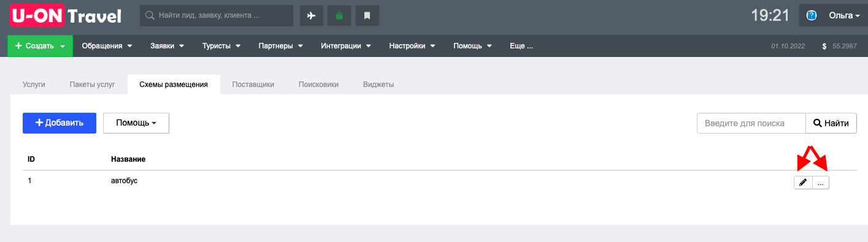Focus the Введите для поиска field
This screenshot has height=242, width=868.
click(x=751, y=123)
